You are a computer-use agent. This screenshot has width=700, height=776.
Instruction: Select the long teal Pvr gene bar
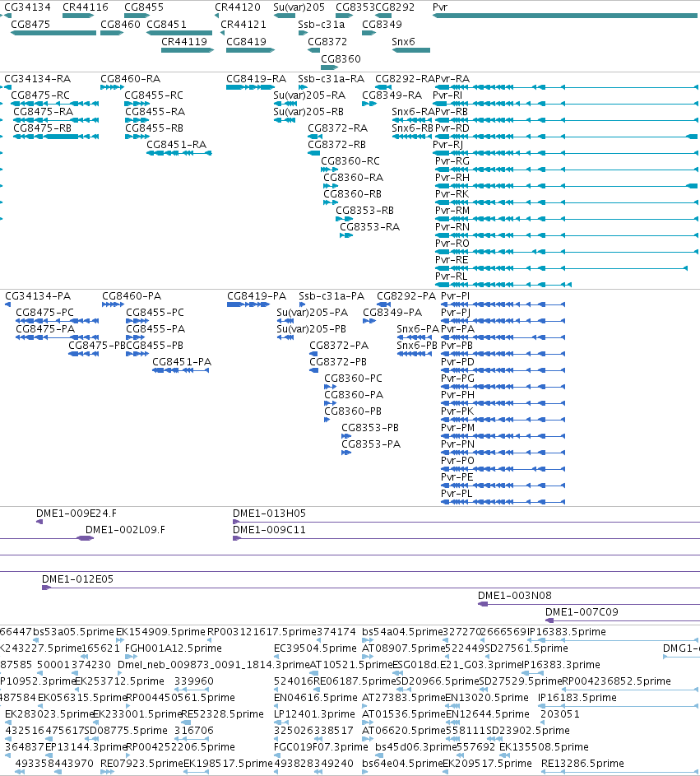point(565,16)
